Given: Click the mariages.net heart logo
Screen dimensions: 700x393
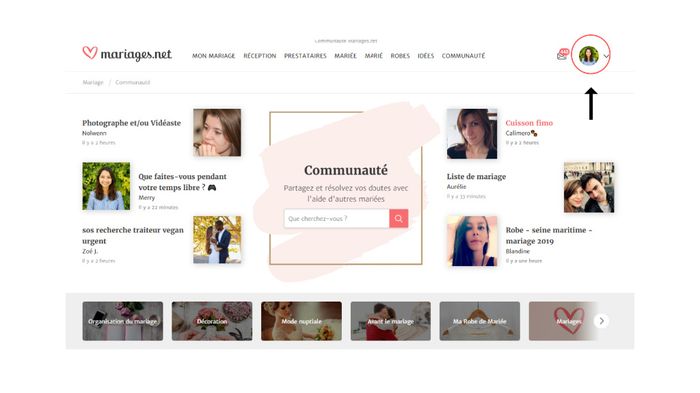Looking at the screenshot, I should click(127, 54).
